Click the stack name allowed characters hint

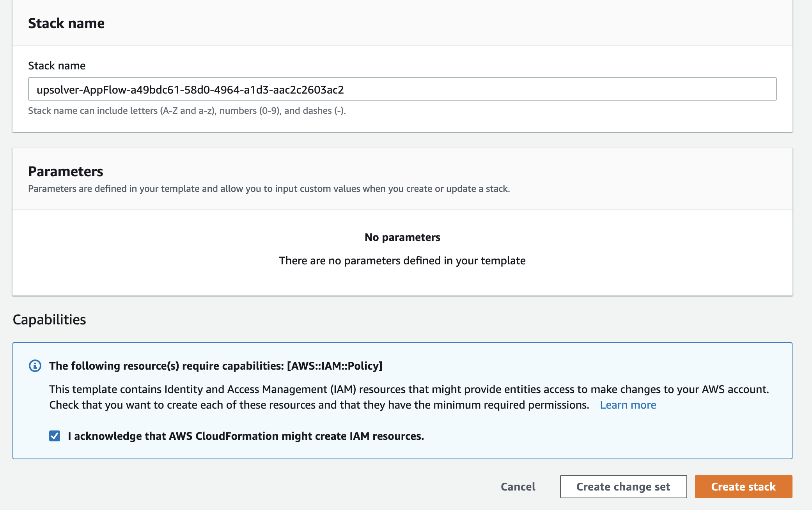(x=187, y=111)
